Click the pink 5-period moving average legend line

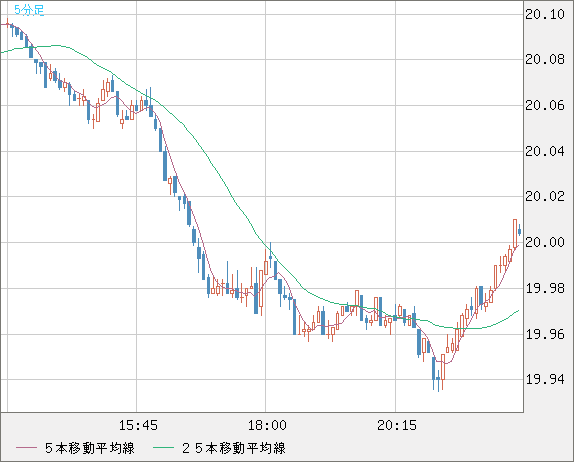pos(26,448)
